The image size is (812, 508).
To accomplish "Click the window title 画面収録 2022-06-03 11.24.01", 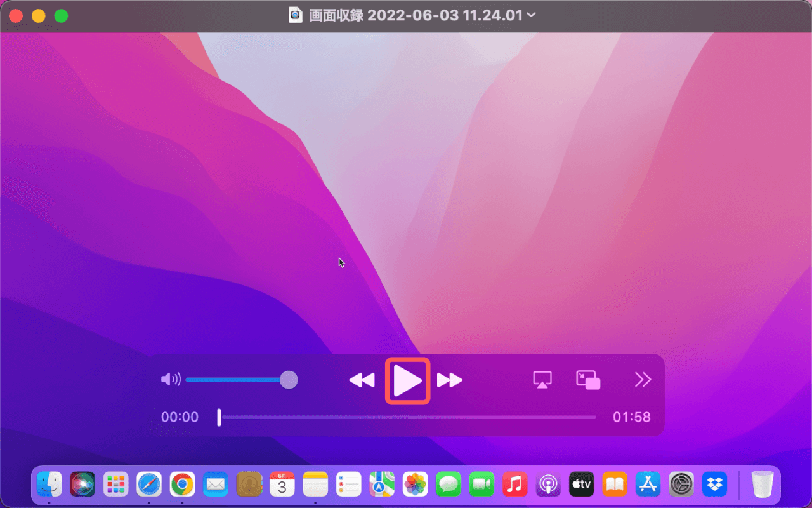I will [416, 15].
